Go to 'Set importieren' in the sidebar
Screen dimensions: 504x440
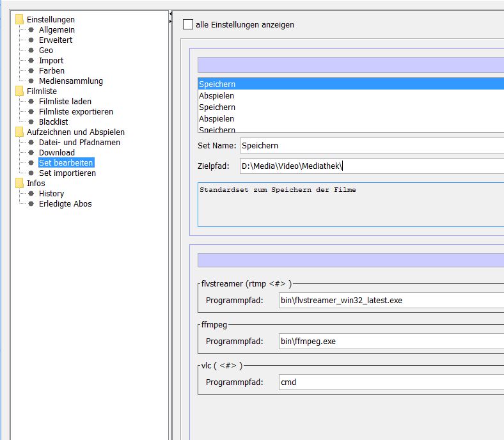[x=67, y=173]
